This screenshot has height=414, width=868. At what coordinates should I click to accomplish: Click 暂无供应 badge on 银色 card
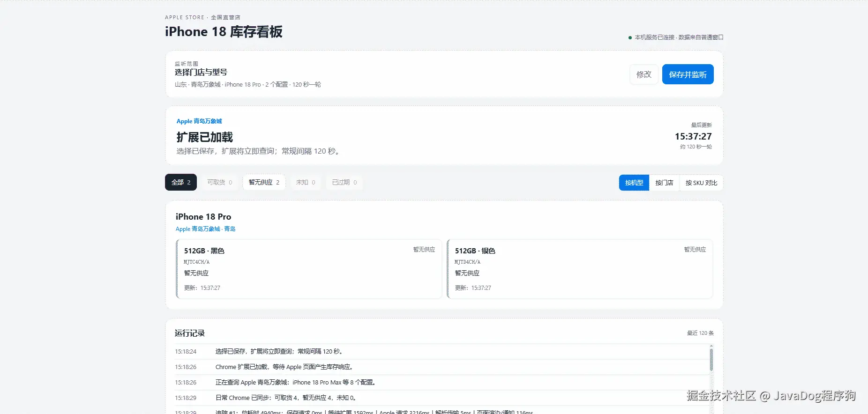point(695,250)
